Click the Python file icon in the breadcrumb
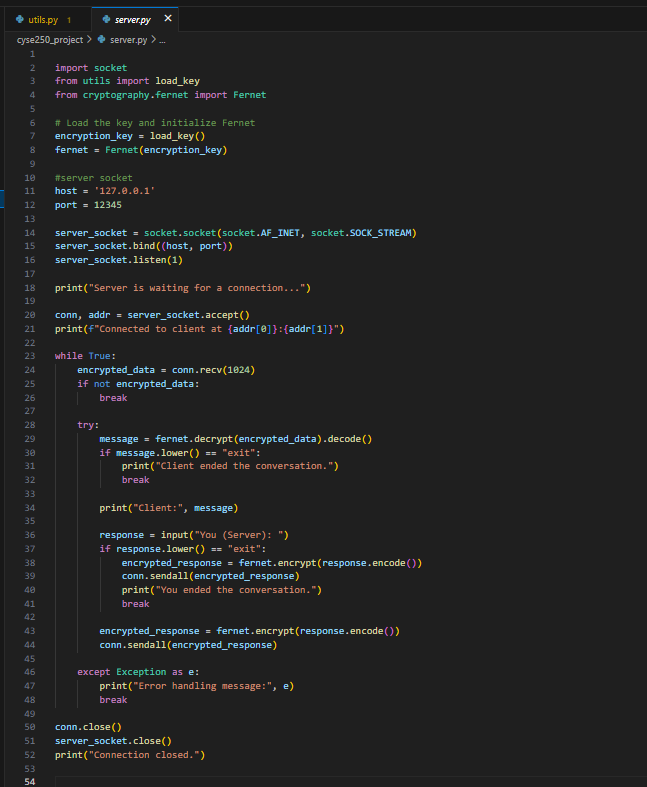Screen dimensions: 647x787 101,39
